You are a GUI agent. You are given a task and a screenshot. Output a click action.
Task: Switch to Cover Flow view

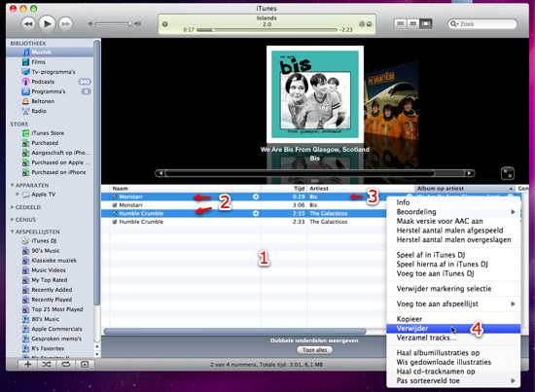[426, 24]
